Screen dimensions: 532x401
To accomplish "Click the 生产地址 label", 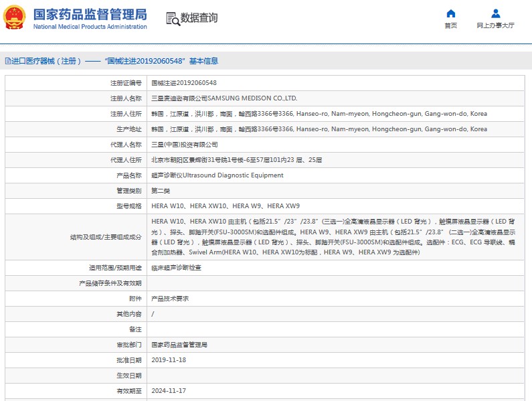I will pos(129,129).
